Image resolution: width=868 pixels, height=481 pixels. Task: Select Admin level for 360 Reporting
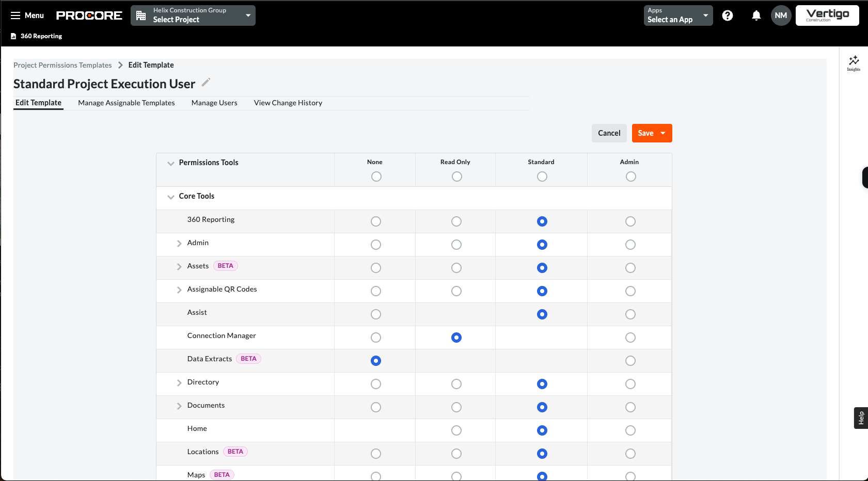click(x=630, y=221)
